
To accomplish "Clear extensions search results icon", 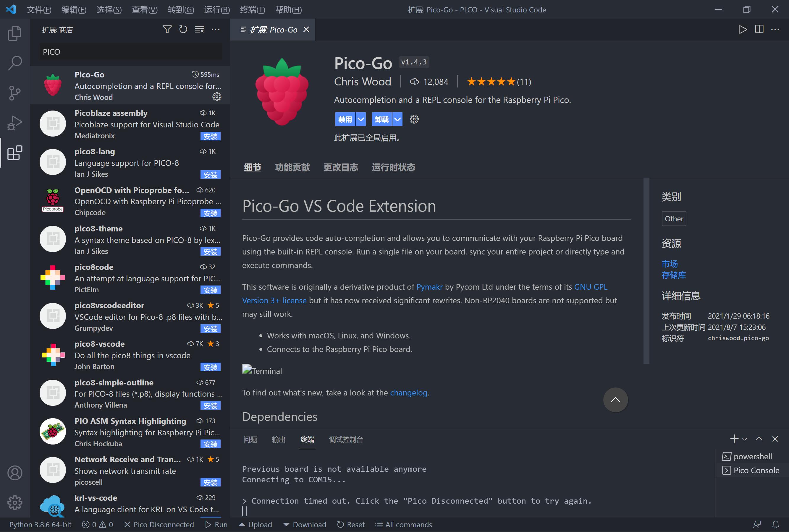I will (x=199, y=30).
